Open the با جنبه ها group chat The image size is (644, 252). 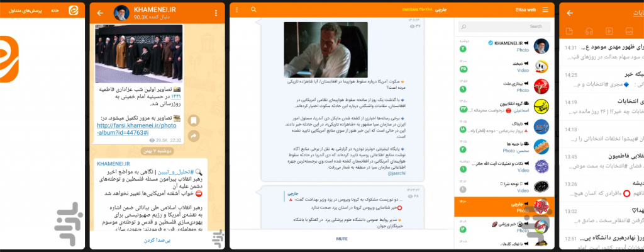pyautogui.click(x=504, y=147)
